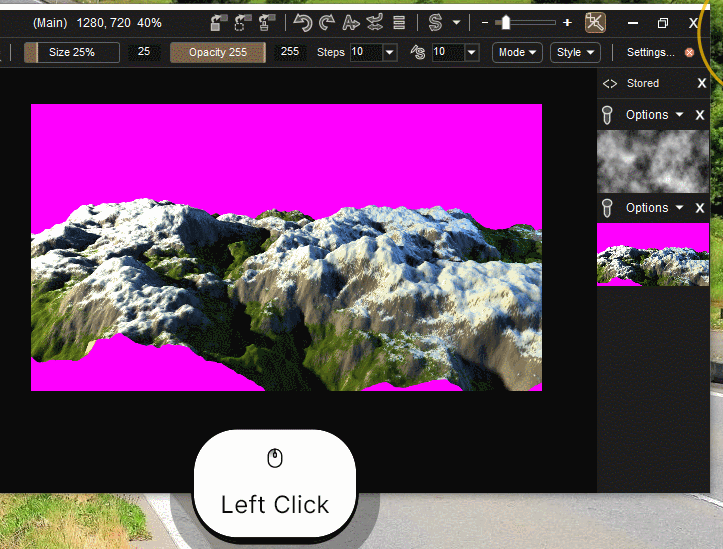
Task: Click the crossed arrows icon in toolbar
Action: pos(375,22)
